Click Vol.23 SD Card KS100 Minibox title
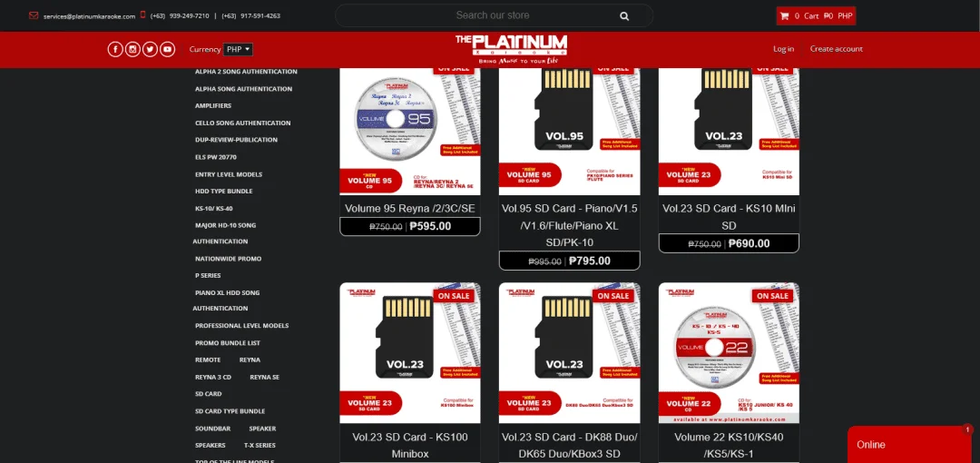 (410, 445)
